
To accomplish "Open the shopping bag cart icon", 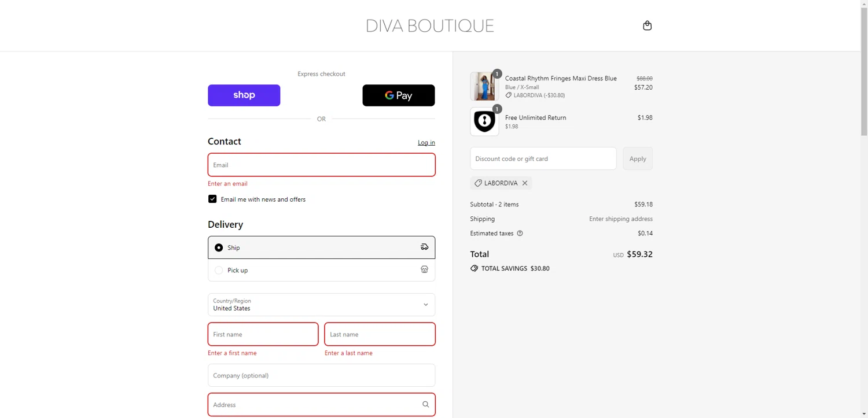I will click(647, 25).
